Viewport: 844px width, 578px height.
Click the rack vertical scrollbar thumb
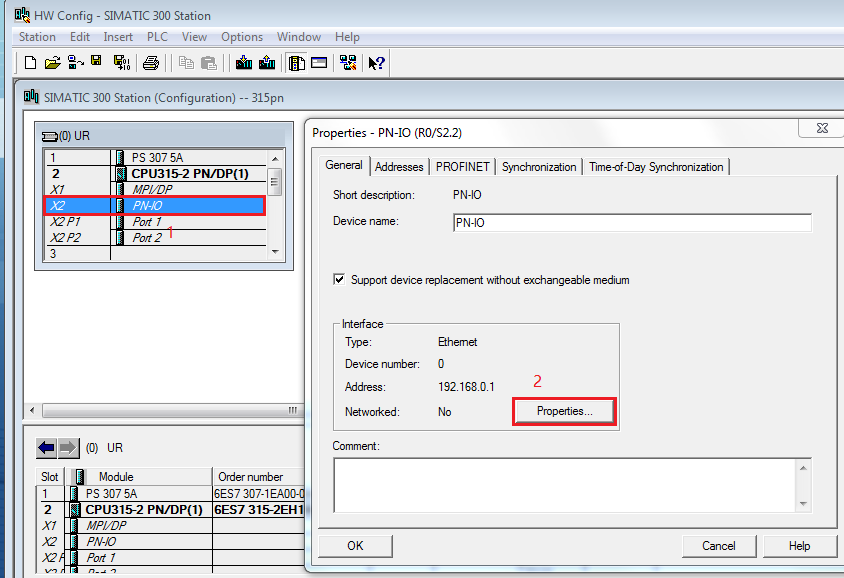coord(275,181)
